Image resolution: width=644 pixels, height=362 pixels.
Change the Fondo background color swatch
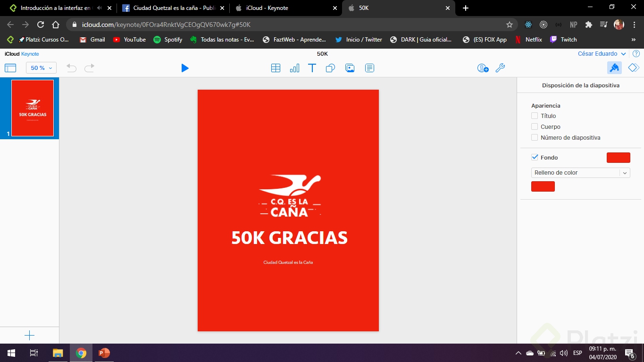(618, 157)
